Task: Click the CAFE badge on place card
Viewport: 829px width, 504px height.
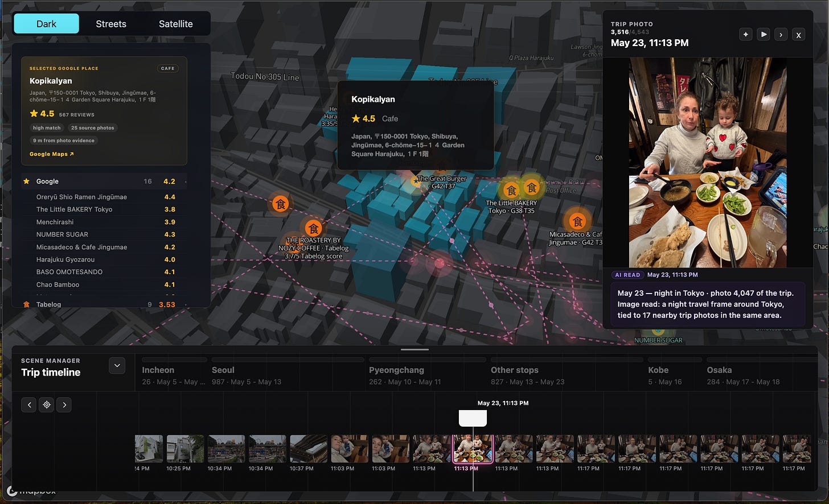Action: tap(168, 68)
